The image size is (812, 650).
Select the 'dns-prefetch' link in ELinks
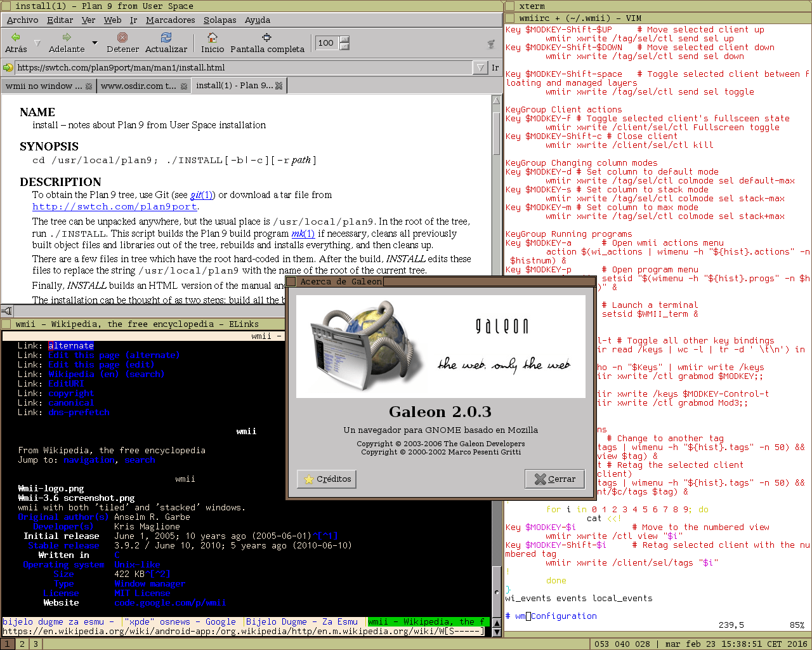79,413
